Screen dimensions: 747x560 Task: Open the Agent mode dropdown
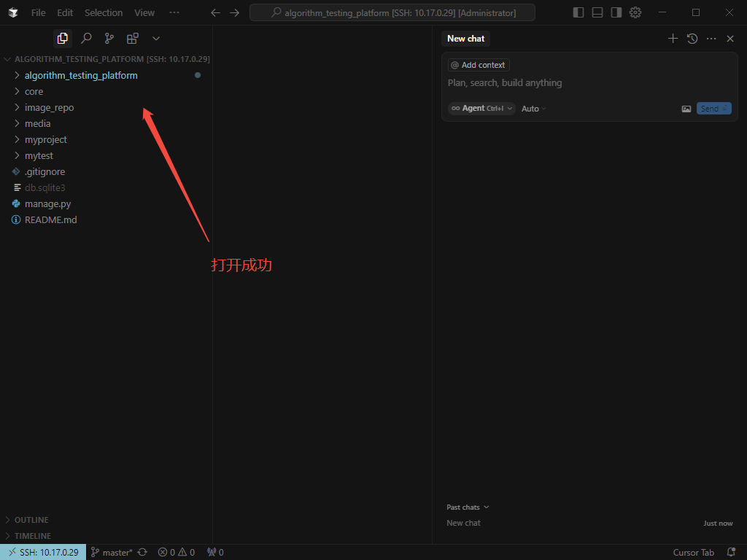481,109
